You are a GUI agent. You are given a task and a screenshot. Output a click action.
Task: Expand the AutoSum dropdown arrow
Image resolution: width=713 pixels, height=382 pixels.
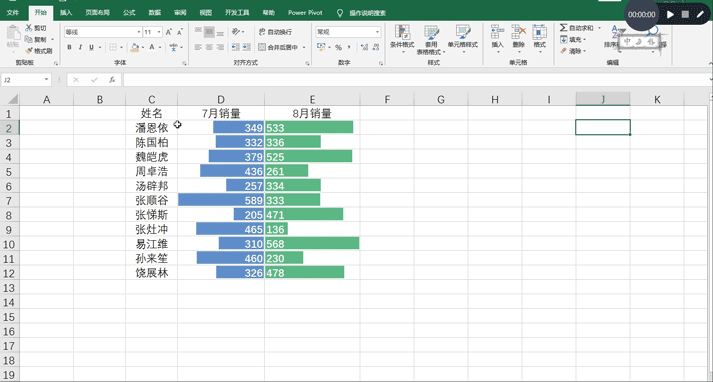point(599,28)
